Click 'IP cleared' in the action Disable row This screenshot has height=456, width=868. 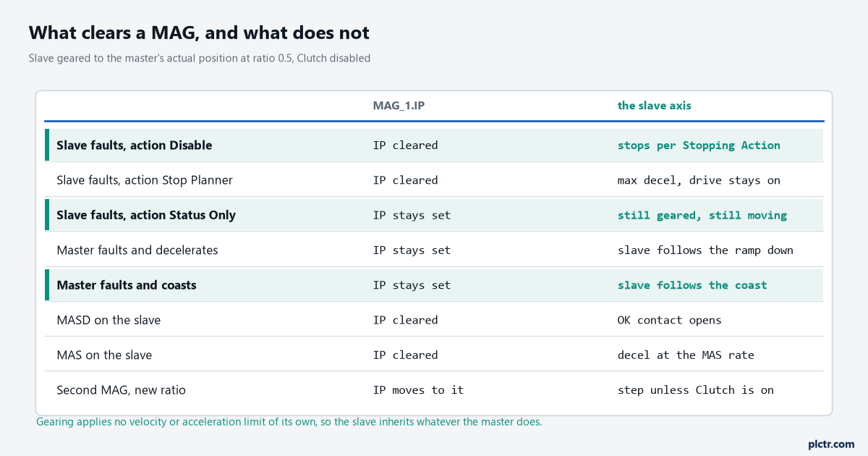pos(405,145)
